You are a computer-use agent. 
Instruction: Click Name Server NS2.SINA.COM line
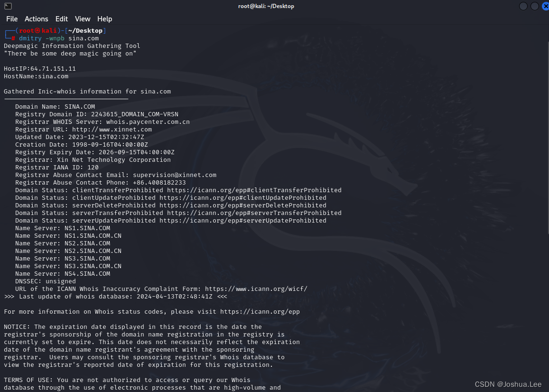click(63, 243)
